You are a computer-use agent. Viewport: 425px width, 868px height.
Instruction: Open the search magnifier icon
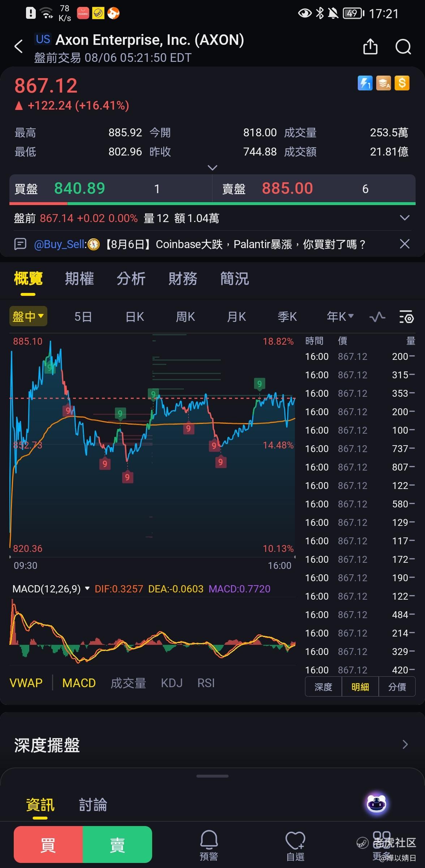[x=403, y=47]
